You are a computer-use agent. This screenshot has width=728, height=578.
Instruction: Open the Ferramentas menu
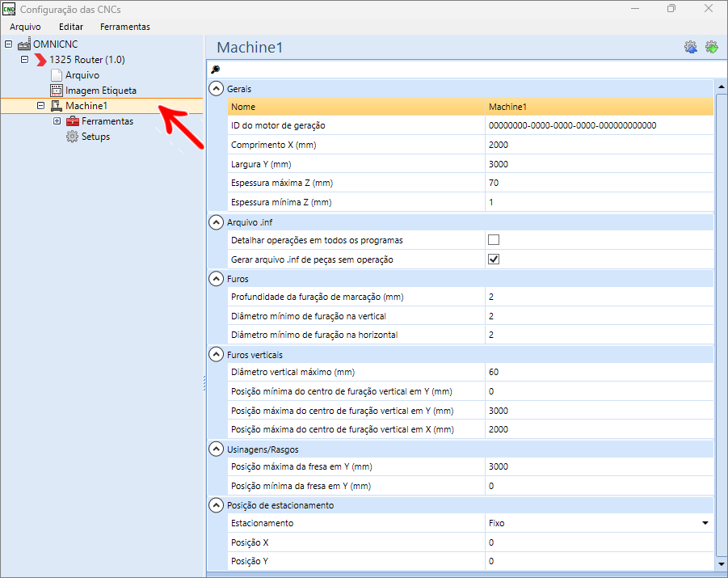point(125,27)
